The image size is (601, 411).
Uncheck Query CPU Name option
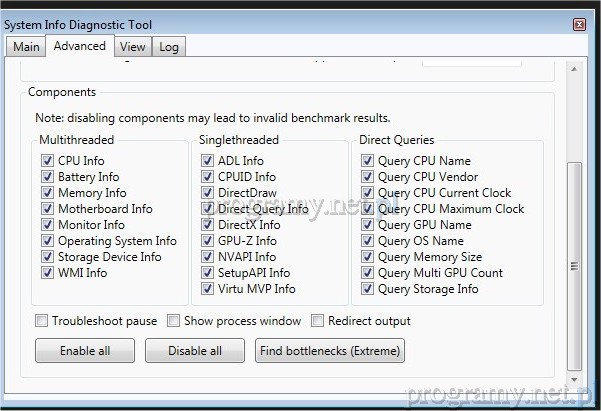click(368, 161)
